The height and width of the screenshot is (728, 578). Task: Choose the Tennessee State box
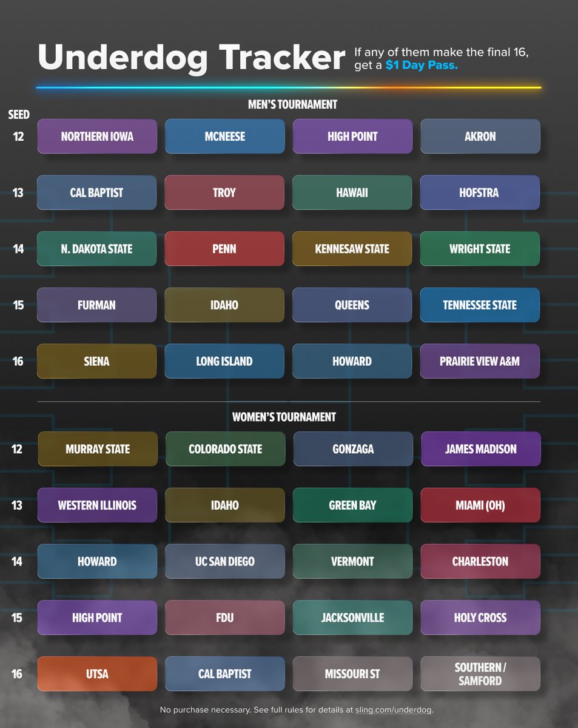tap(480, 305)
